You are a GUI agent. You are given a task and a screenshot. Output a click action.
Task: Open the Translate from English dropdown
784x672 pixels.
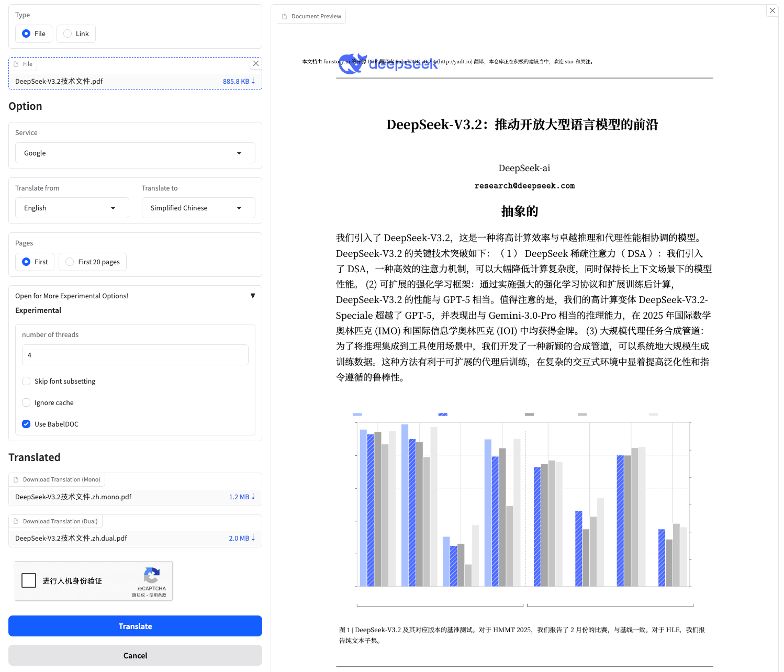[72, 208]
